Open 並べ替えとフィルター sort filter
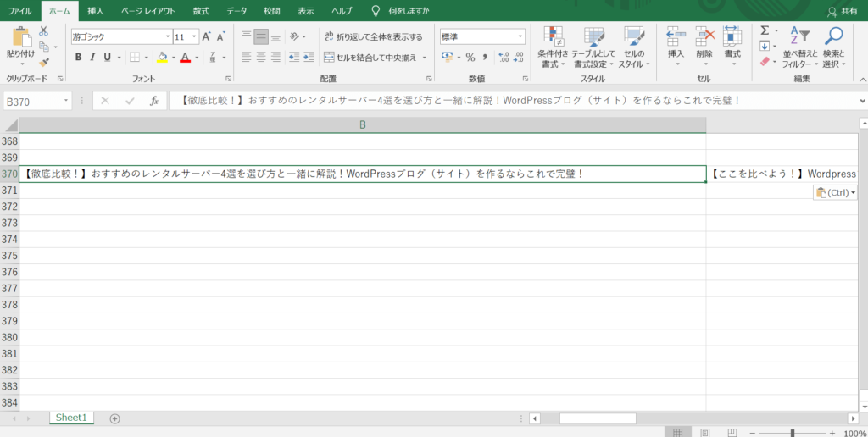This screenshot has width=868, height=437. [800, 47]
